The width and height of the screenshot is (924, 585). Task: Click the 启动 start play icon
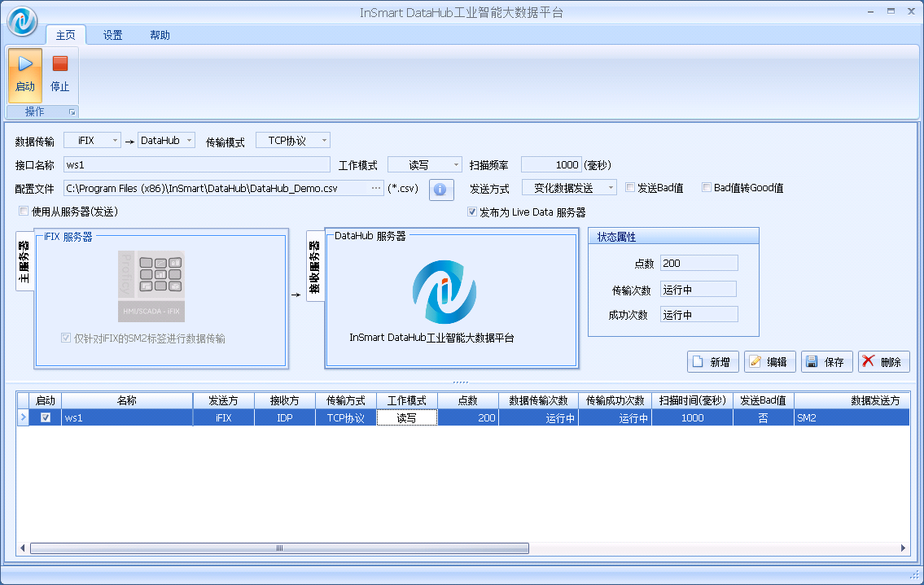pyautogui.click(x=24, y=63)
